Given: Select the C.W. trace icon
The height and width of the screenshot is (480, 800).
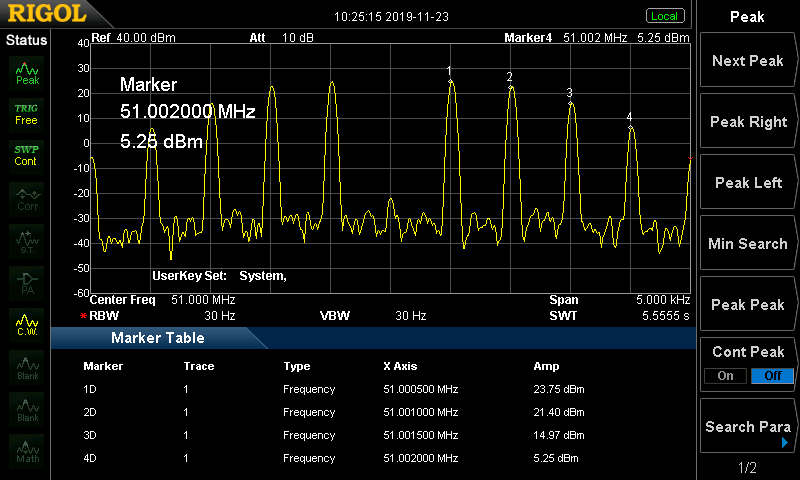Looking at the screenshot, I should [27, 324].
